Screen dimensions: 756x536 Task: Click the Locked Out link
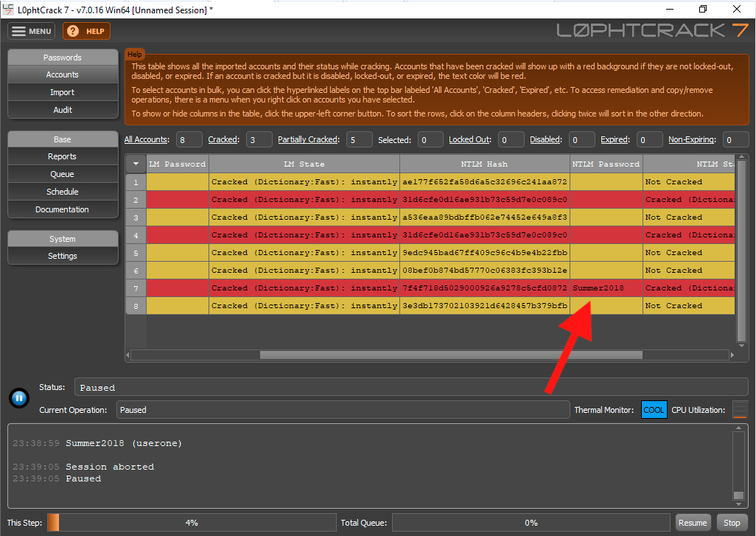click(x=470, y=139)
